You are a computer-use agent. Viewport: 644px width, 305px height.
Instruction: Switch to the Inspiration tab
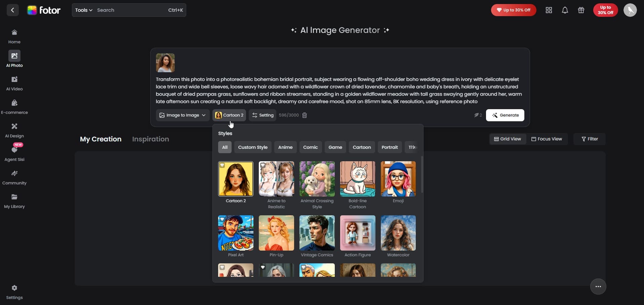point(150,139)
